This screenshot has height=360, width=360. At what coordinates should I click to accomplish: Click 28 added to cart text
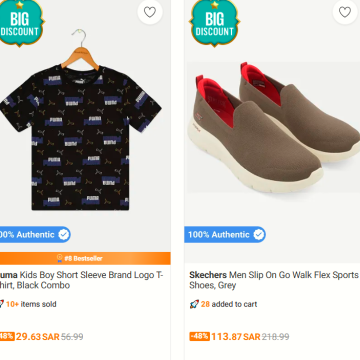[x=229, y=304]
